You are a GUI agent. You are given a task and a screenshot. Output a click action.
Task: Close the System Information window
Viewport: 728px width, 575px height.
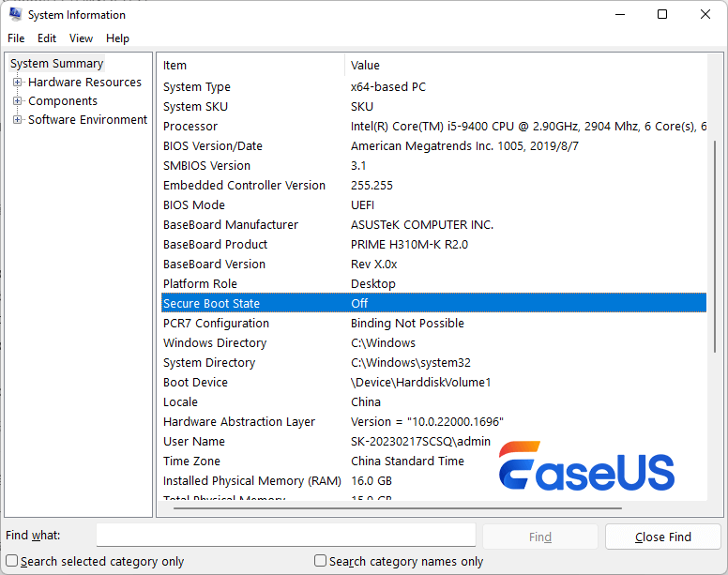click(x=705, y=14)
